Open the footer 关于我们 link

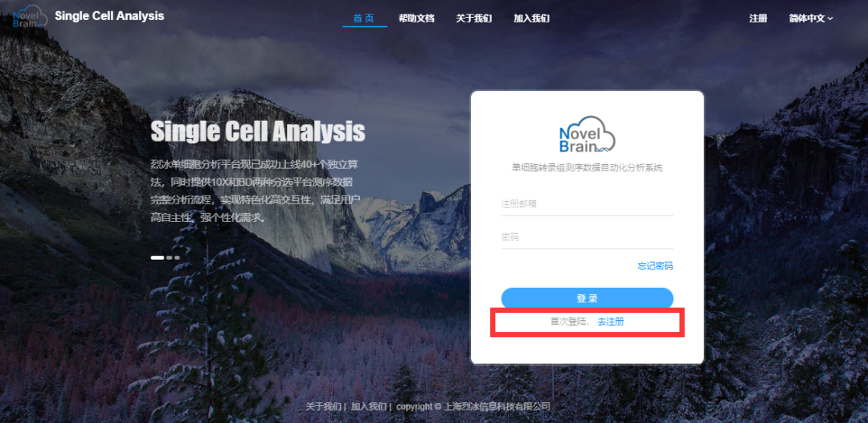click(324, 406)
